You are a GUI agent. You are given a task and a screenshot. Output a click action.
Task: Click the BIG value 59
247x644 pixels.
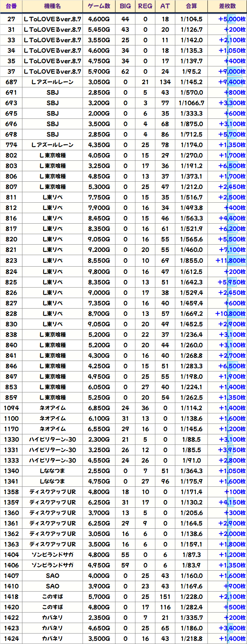pyautogui.click(x=125, y=565)
